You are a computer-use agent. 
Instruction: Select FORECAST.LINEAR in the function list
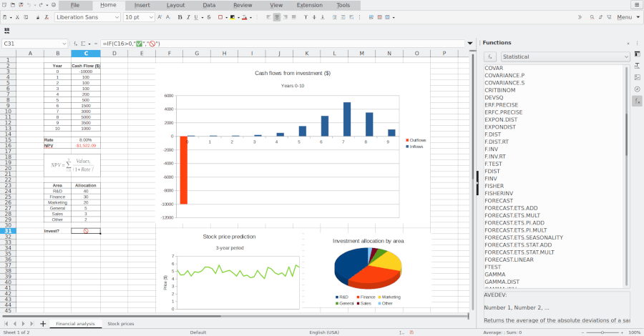(x=509, y=260)
